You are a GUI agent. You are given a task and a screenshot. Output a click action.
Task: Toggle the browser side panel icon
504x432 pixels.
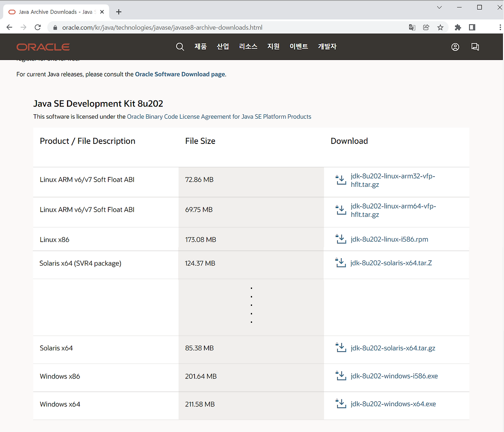[472, 27]
